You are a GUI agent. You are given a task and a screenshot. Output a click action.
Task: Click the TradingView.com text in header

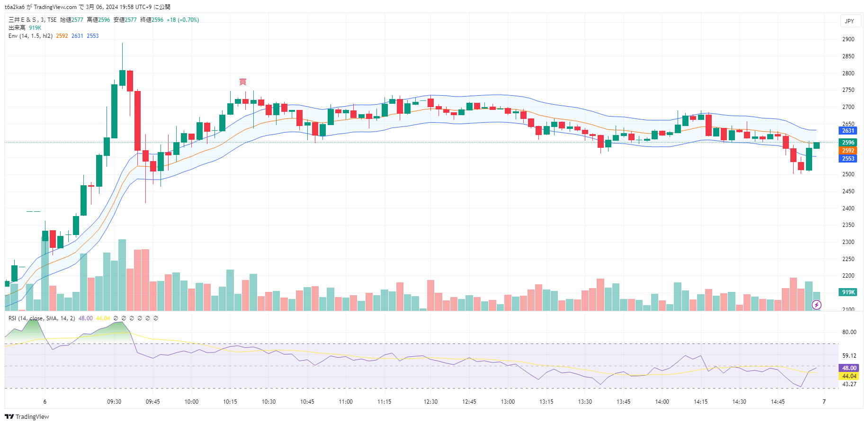tap(55, 7)
